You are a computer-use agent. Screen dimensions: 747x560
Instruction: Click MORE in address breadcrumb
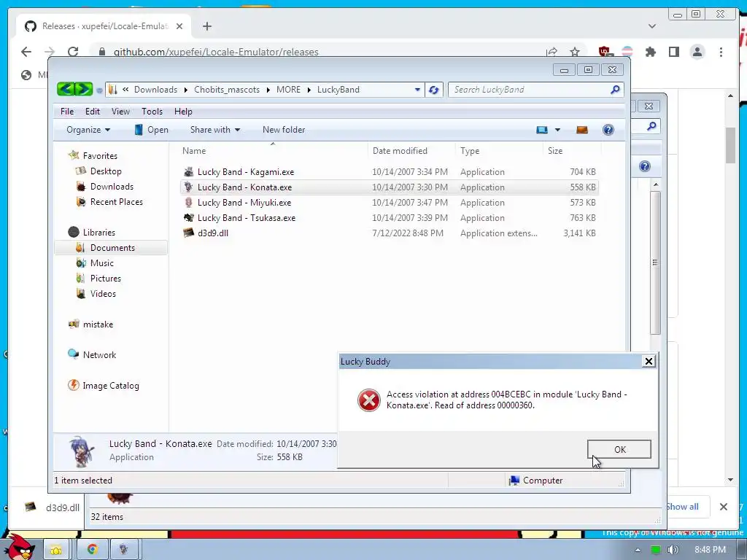pos(288,90)
